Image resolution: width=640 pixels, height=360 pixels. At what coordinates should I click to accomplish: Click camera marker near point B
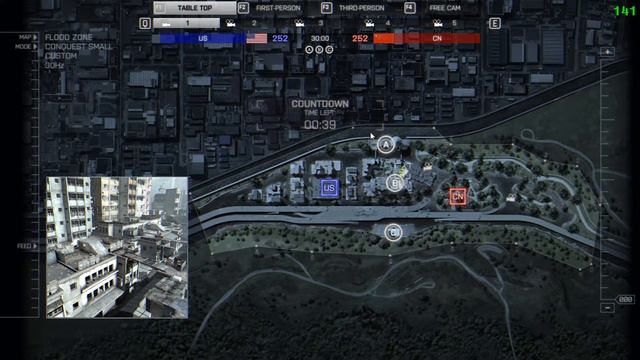427,166
